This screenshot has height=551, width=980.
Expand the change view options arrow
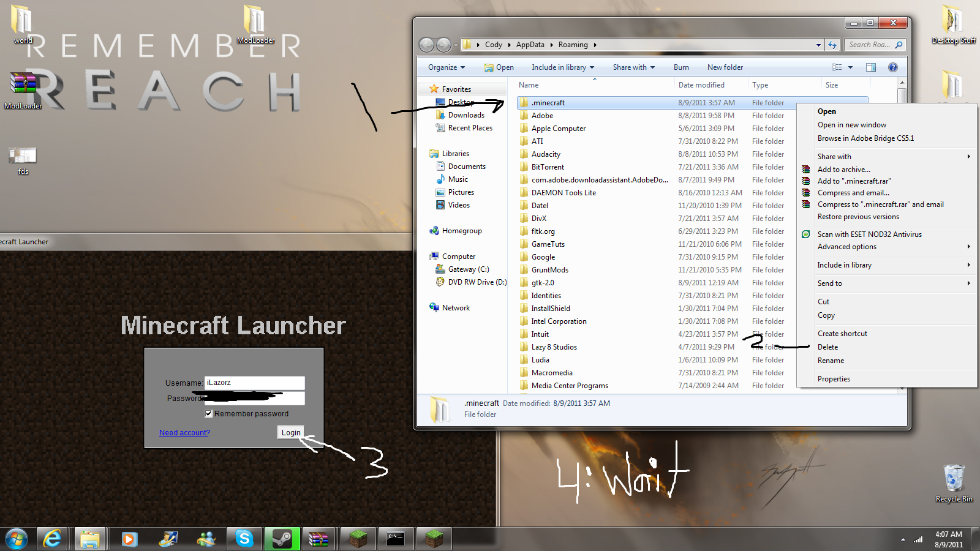pyautogui.click(x=850, y=67)
